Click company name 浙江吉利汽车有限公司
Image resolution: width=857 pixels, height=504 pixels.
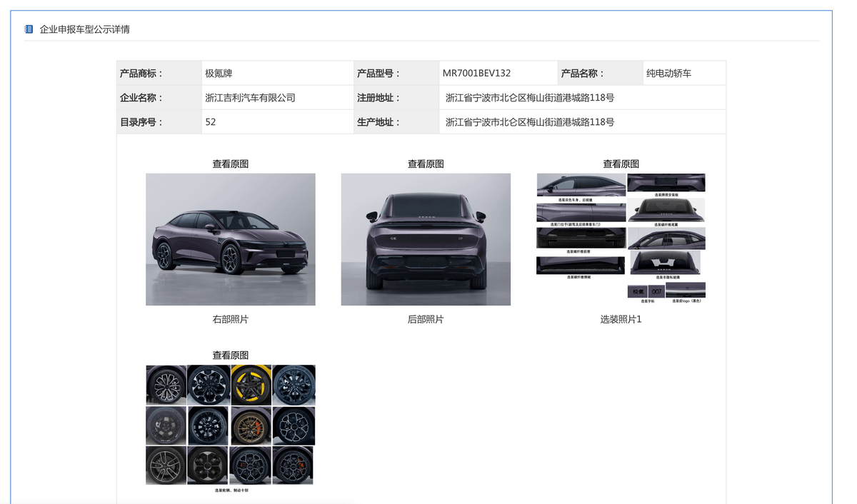250,98
